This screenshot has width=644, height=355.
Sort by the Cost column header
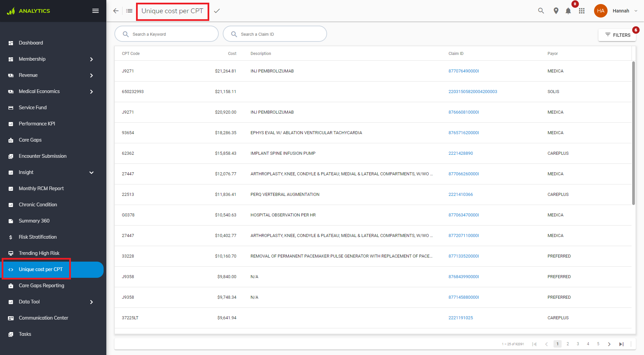pos(232,54)
